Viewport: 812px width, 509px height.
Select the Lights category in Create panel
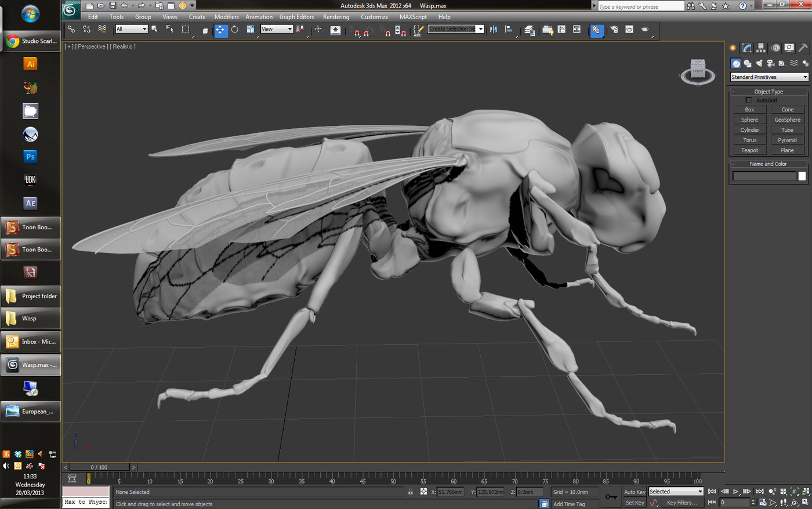pos(759,63)
